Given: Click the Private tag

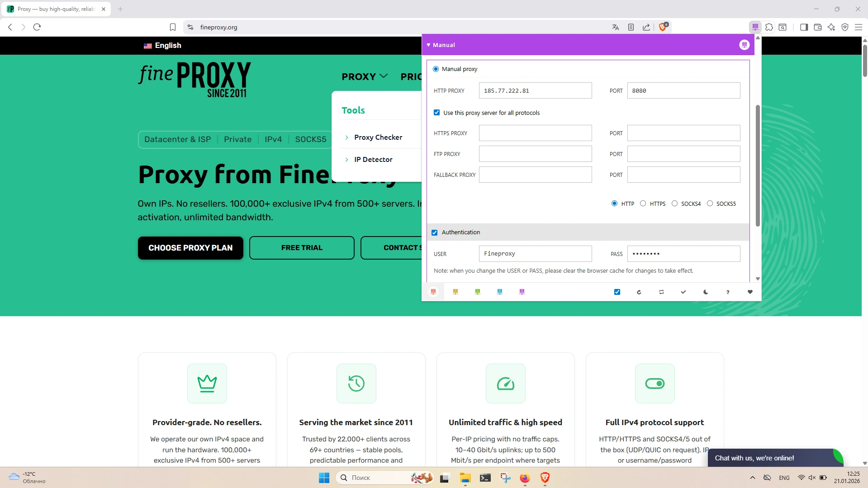Looking at the screenshot, I should [238, 139].
